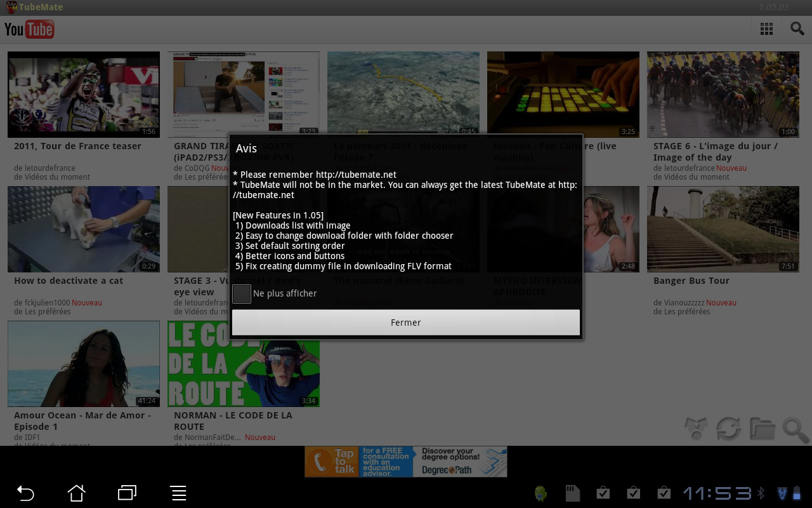812x508 pixels.
Task: Open the TubeMate preferences trophy icon
Action: coord(696,429)
